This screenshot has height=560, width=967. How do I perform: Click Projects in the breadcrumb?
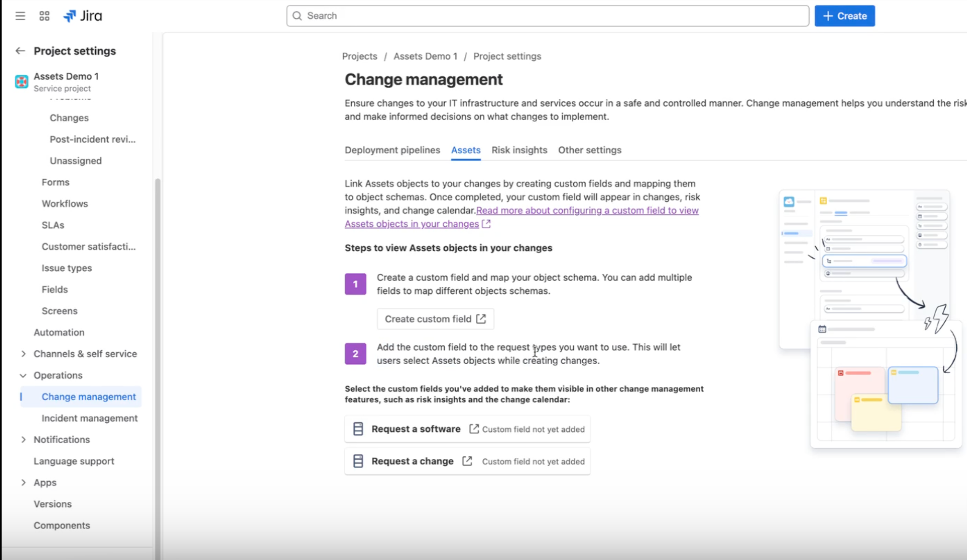pyautogui.click(x=359, y=56)
